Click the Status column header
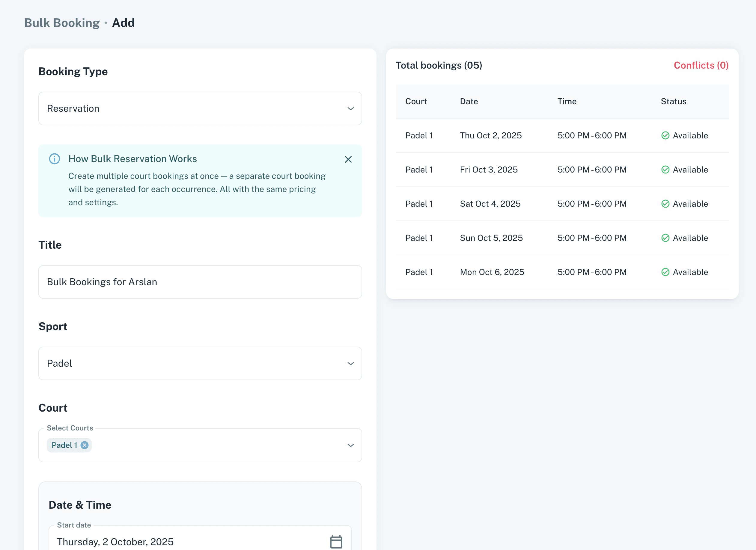Viewport: 756px width, 550px height. pos(673,101)
